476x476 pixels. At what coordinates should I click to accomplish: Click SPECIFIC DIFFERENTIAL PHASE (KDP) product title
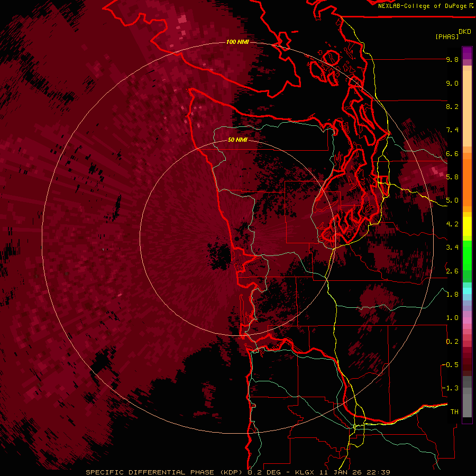click(x=164, y=472)
